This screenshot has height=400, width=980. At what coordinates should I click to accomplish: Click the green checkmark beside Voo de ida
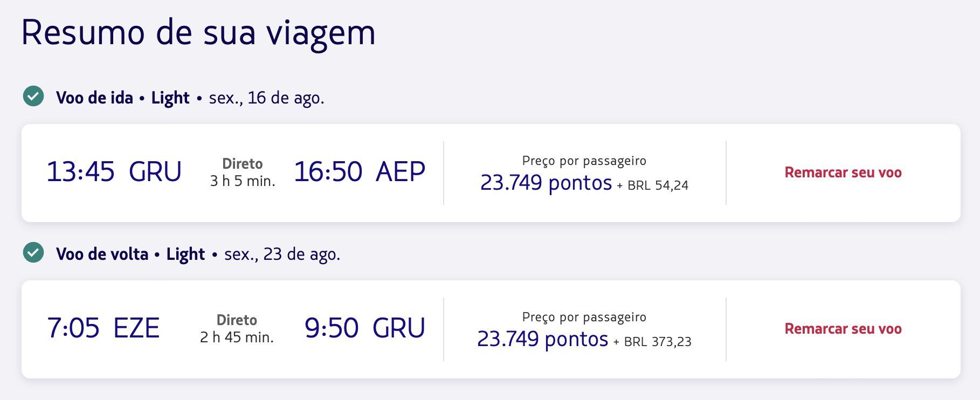tap(33, 96)
